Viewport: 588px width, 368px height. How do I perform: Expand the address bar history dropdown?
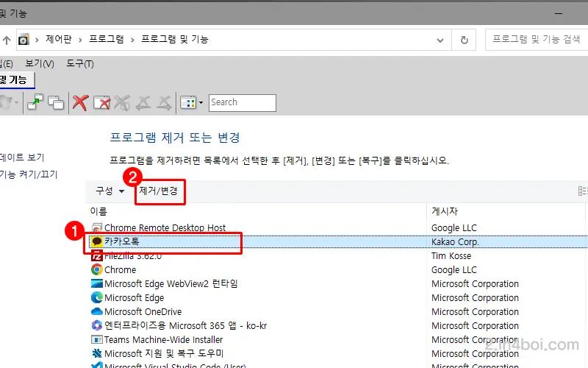(440, 40)
